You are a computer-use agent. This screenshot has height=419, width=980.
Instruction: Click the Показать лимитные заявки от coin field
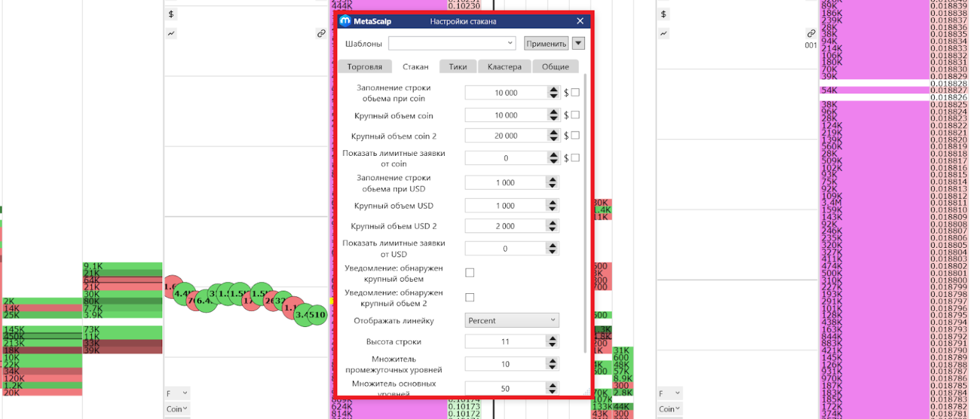pyautogui.click(x=505, y=158)
